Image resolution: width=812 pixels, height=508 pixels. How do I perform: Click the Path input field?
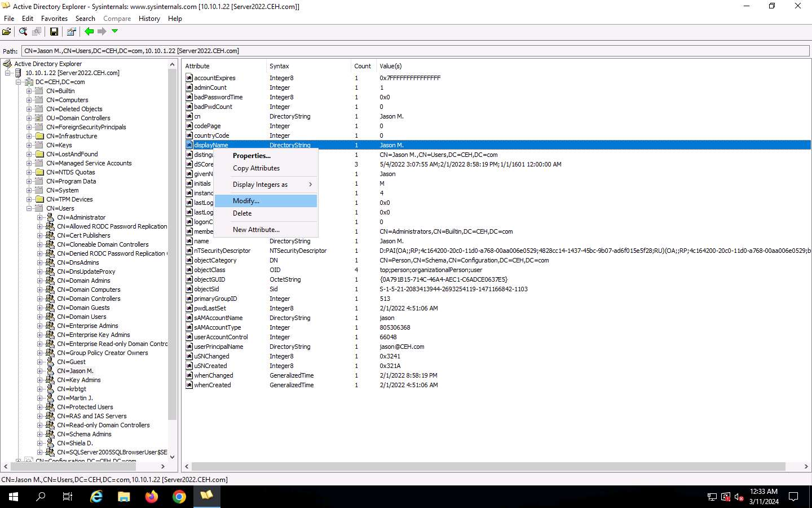(x=415, y=51)
